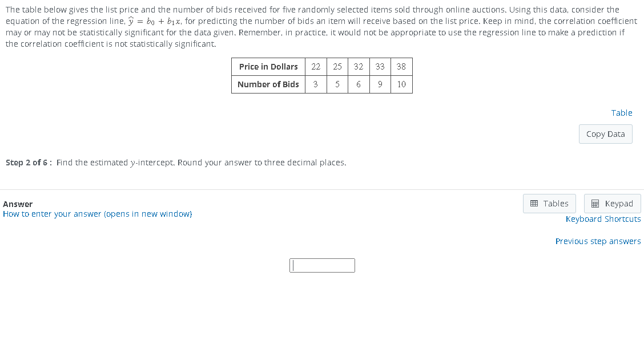Click the cell with price value 25
Image resolution: width=644 pixels, height=345 pixels.
coord(337,67)
